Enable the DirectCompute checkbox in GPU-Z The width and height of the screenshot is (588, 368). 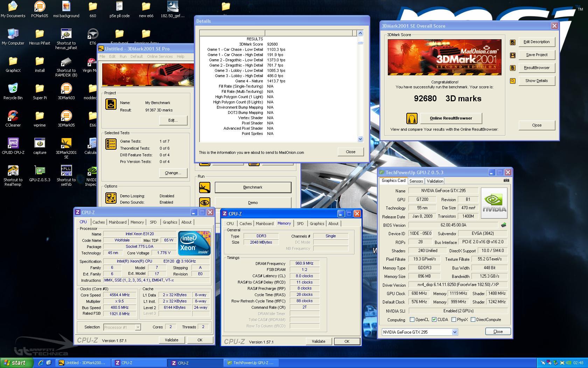click(473, 320)
